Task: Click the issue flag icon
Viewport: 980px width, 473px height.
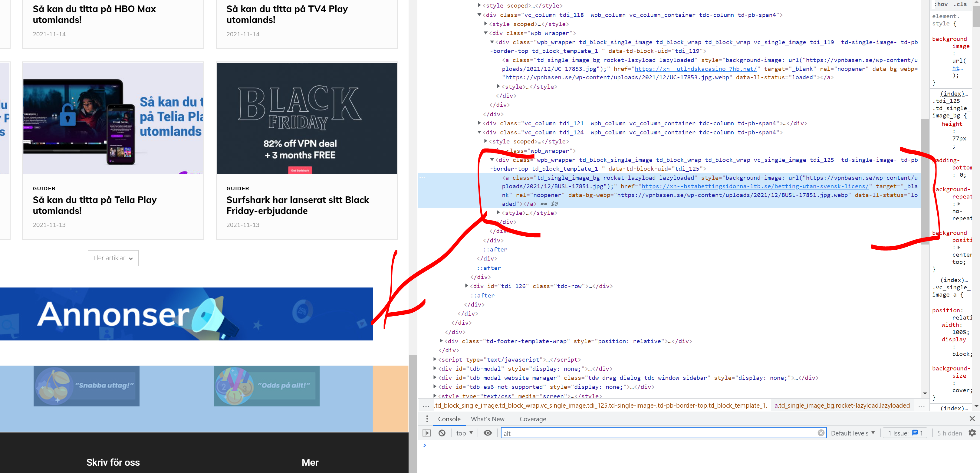Action: coord(915,433)
